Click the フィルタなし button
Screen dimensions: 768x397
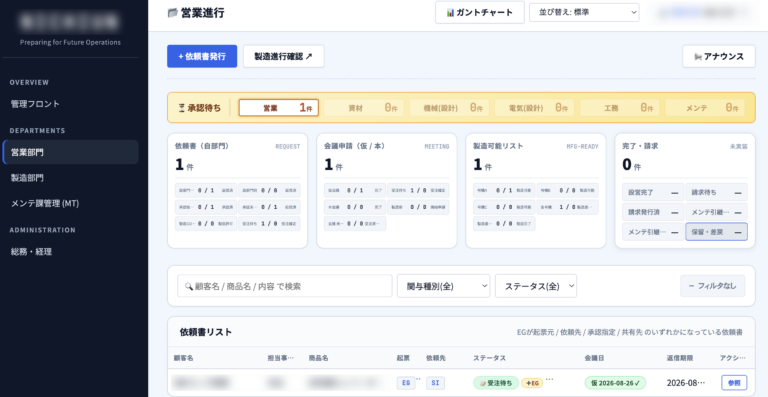(713, 286)
